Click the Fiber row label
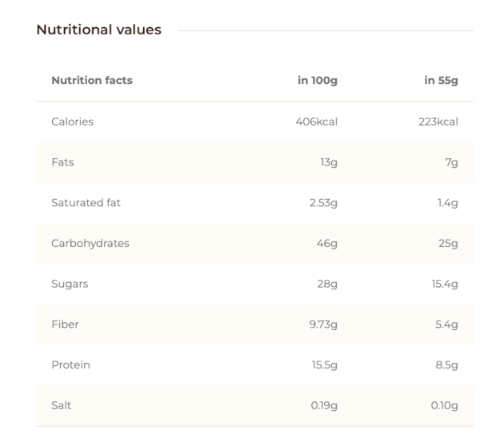504x442 pixels. (x=65, y=325)
